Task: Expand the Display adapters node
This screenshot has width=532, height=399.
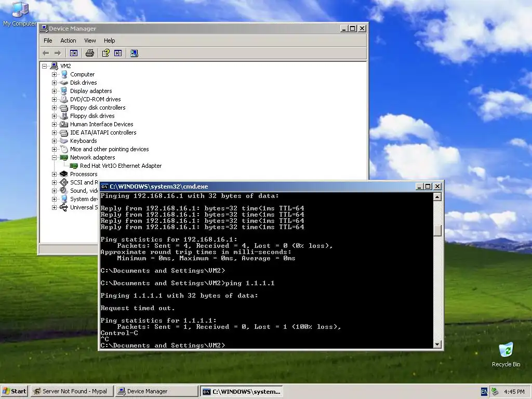Action: tap(54, 91)
